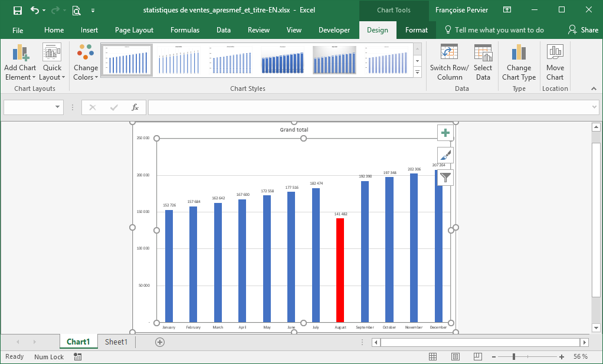Switch to Page Layout view in status bar
This screenshot has height=364, width=603.
[x=455, y=357]
